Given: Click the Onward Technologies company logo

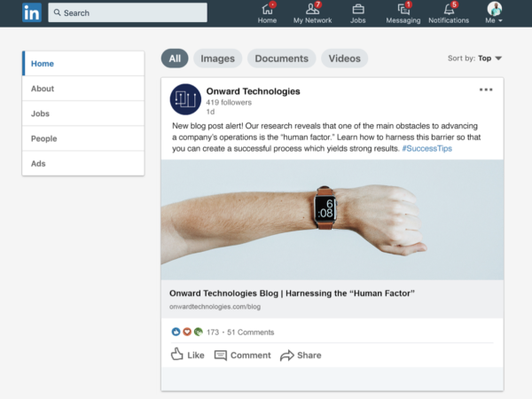Looking at the screenshot, I should point(185,99).
